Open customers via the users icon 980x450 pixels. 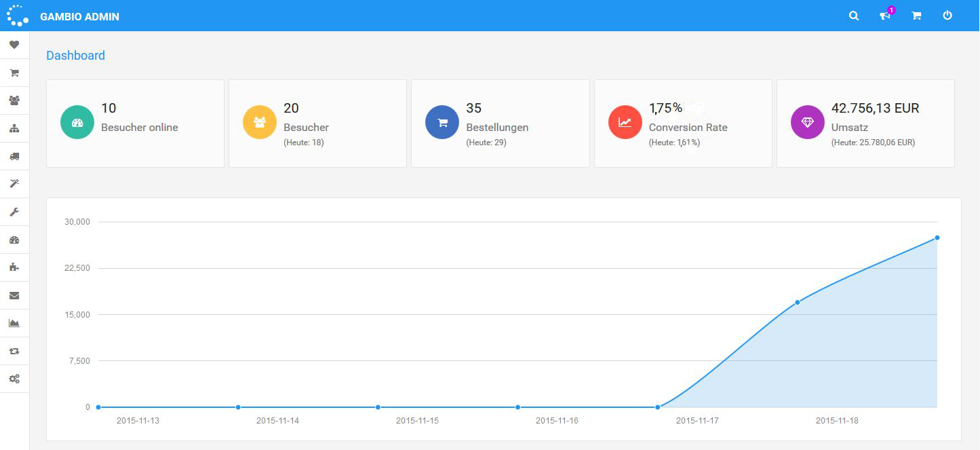(x=14, y=100)
